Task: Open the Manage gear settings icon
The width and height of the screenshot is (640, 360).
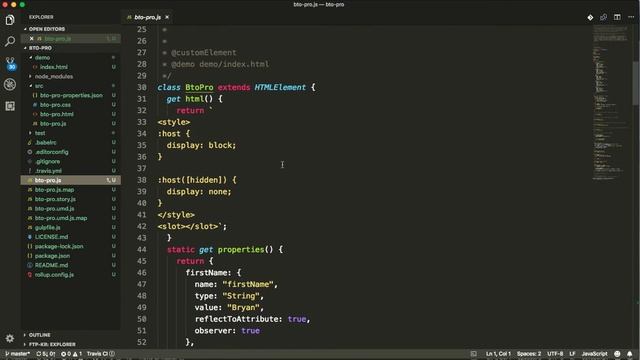Action: pos(10,338)
